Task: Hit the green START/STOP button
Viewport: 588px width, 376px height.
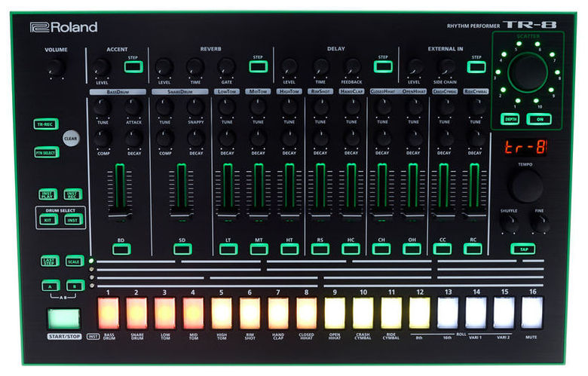Action: (x=64, y=318)
